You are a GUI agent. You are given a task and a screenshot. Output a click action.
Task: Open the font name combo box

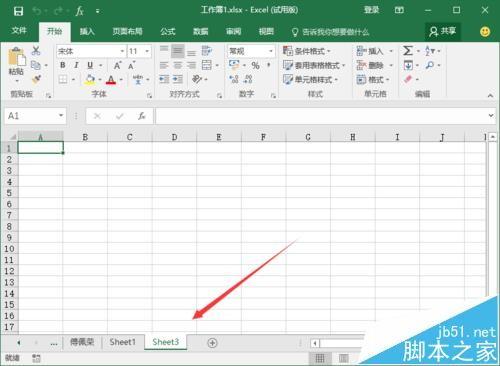click(x=91, y=51)
